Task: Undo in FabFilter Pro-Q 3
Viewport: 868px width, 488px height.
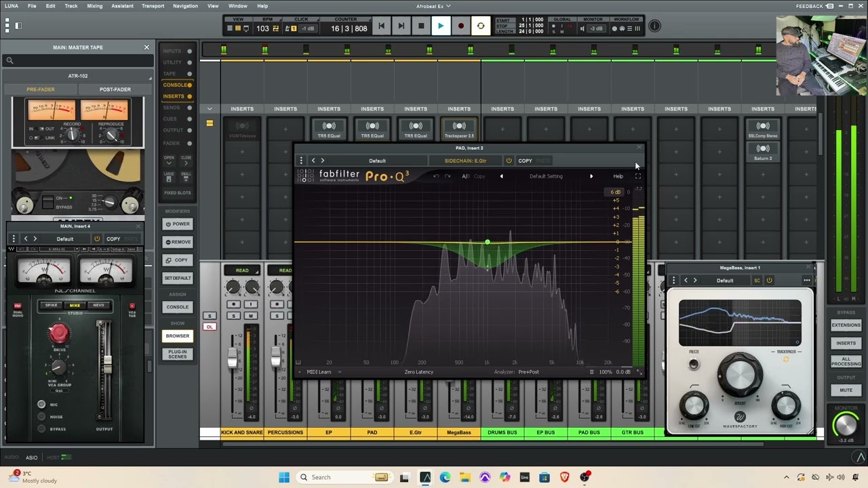Action: [436, 176]
